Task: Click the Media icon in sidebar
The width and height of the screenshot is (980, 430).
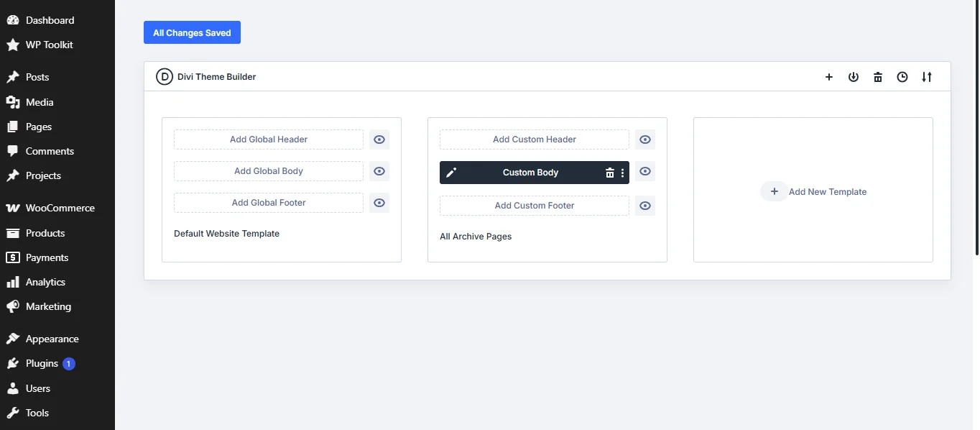Action: pyautogui.click(x=13, y=102)
